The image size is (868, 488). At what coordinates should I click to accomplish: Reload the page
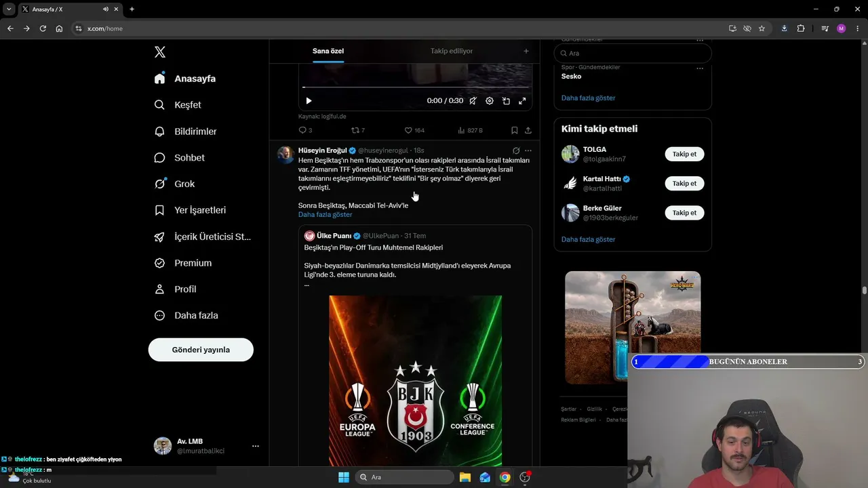tap(43, 28)
